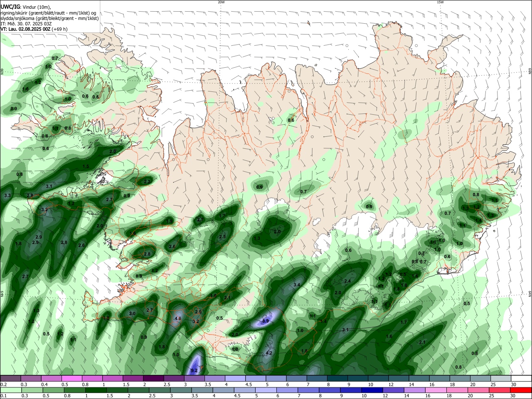Click the "rigning/skúrir" legend description line

coord(48,12)
